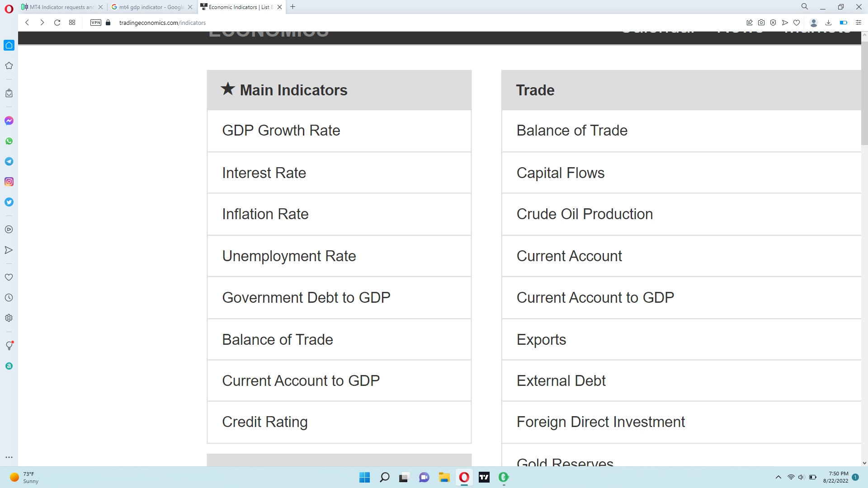Open Messenger in Opera sidebar

[9, 121]
